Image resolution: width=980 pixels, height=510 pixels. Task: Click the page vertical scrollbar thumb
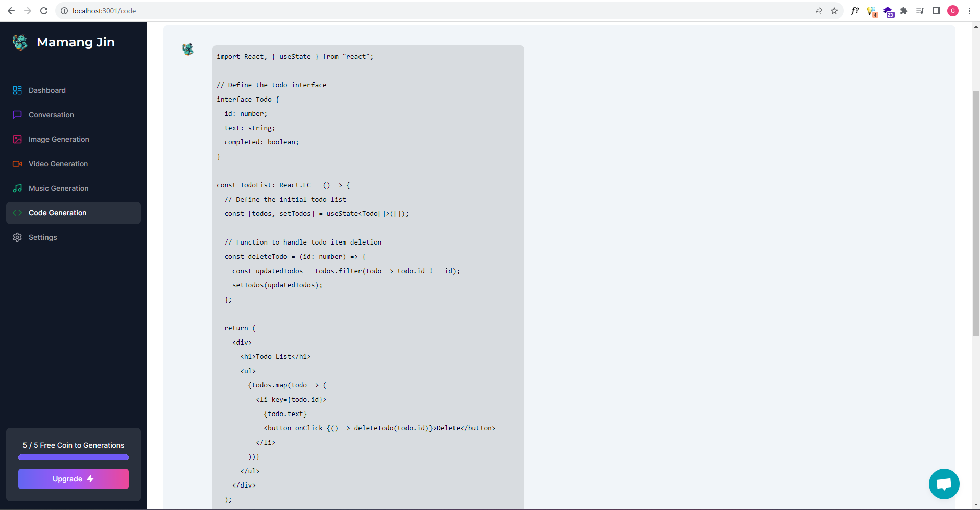(975, 213)
